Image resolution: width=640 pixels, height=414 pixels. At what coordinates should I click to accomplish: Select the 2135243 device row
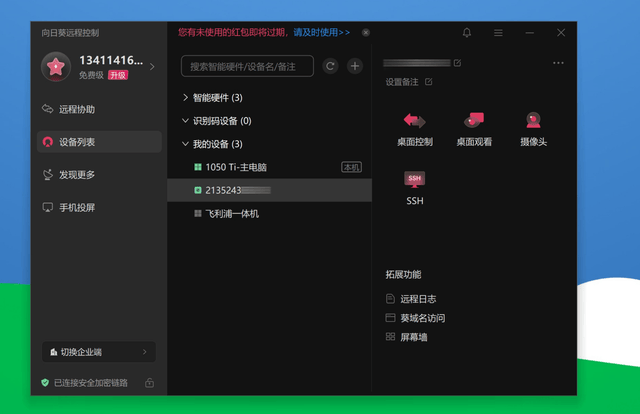click(269, 190)
